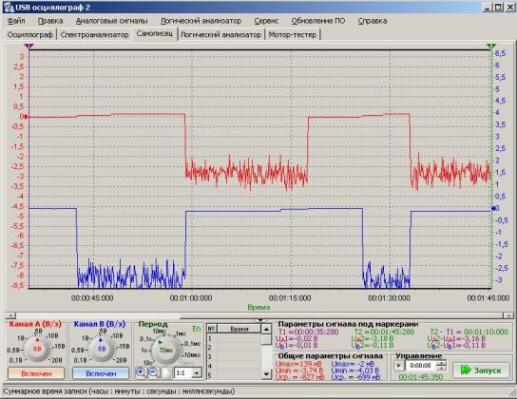
Task: Click the purple T1 marker at the top of the graph
Action: pos(29,46)
